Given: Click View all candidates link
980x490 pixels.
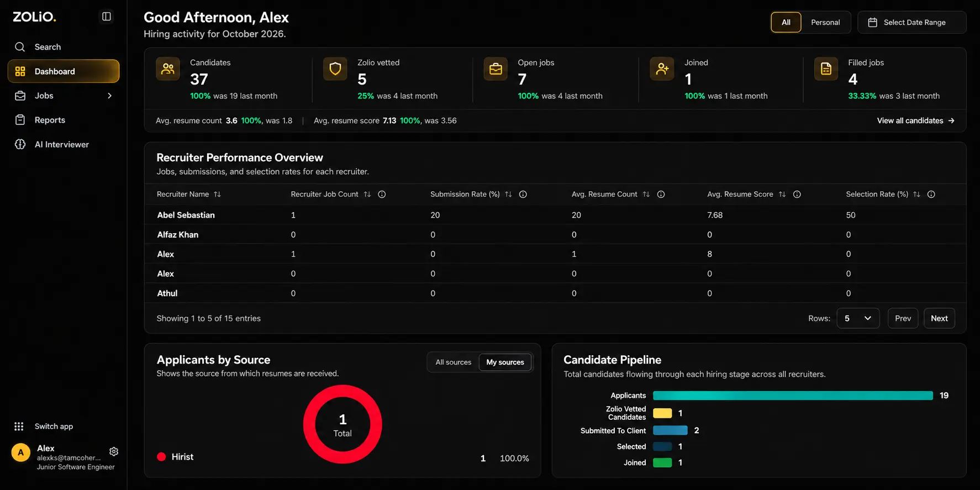Looking at the screenshot, I should [915, 120].
